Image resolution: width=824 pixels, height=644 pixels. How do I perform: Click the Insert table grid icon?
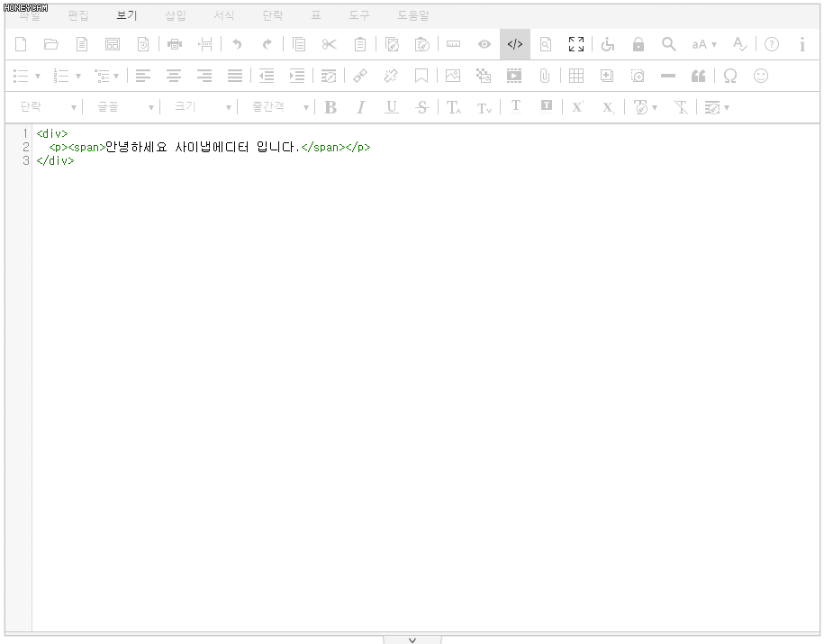pyautogui.click(x=576, y=77)
